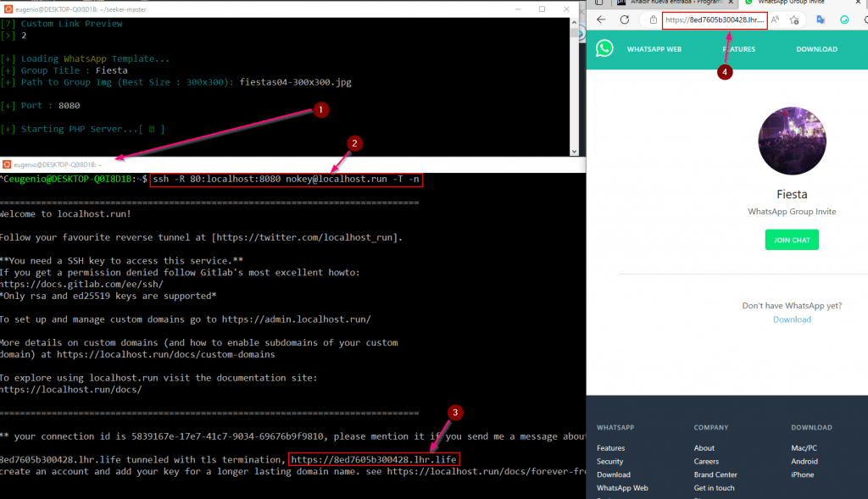Open the teal circular browser extension icon
Image resolution: width=868 pixels, height=499 pixels.
[844, 20]
